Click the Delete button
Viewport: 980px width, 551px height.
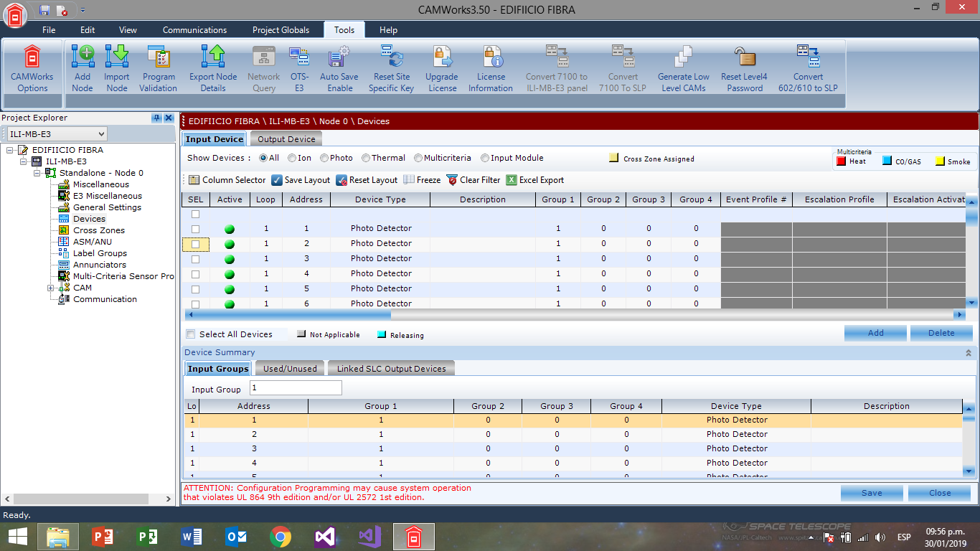tap(941, 333)
